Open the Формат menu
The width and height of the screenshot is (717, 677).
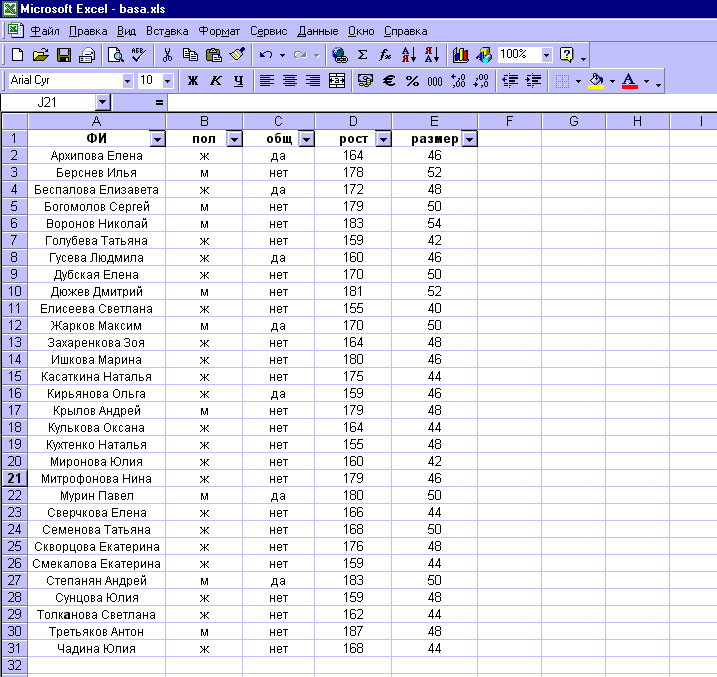click(219, 31)
